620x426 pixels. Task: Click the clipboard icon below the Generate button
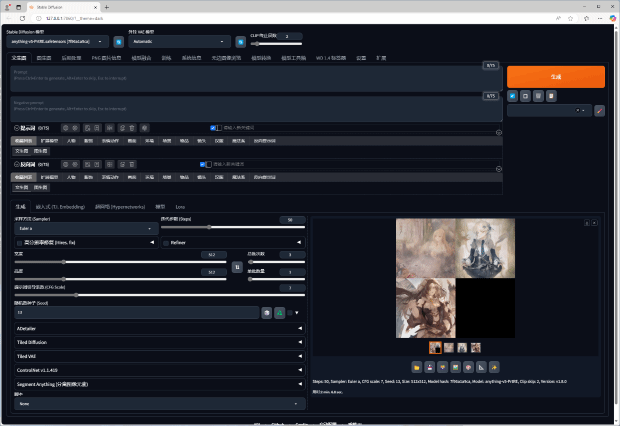click(x=551, y=96)
